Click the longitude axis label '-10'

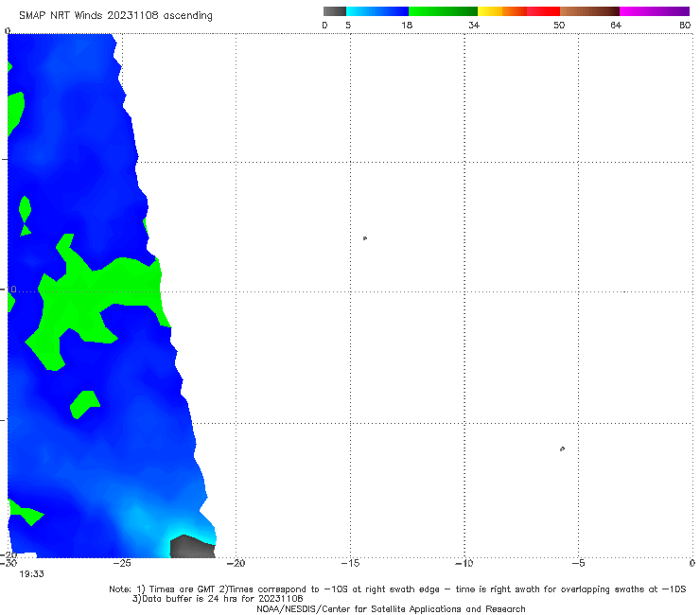[x=464, y=564]
